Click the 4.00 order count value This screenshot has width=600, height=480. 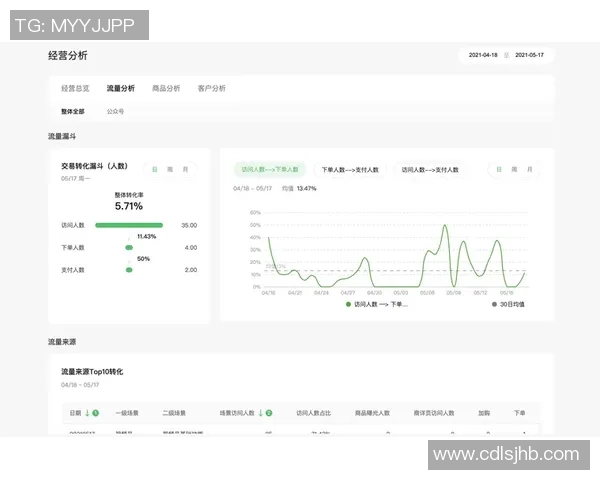pos(191,248)
